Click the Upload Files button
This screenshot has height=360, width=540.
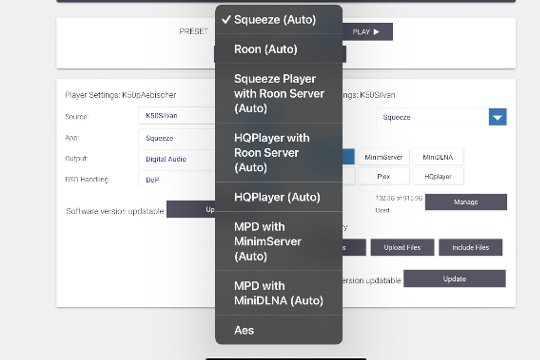point(402,247)
